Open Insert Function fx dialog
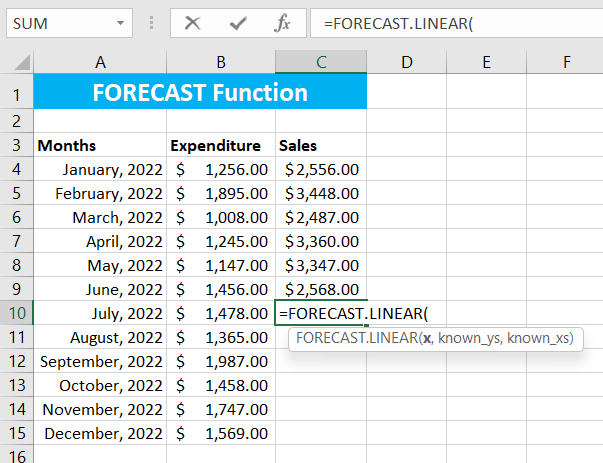This screenshot has width=603, height=463. pos(282,22)
